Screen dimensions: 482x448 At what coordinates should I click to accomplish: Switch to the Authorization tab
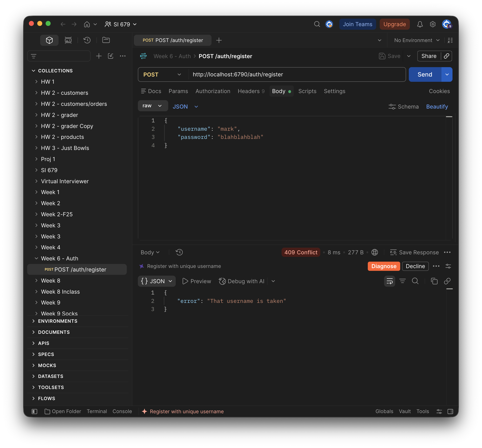pos(213,91)
